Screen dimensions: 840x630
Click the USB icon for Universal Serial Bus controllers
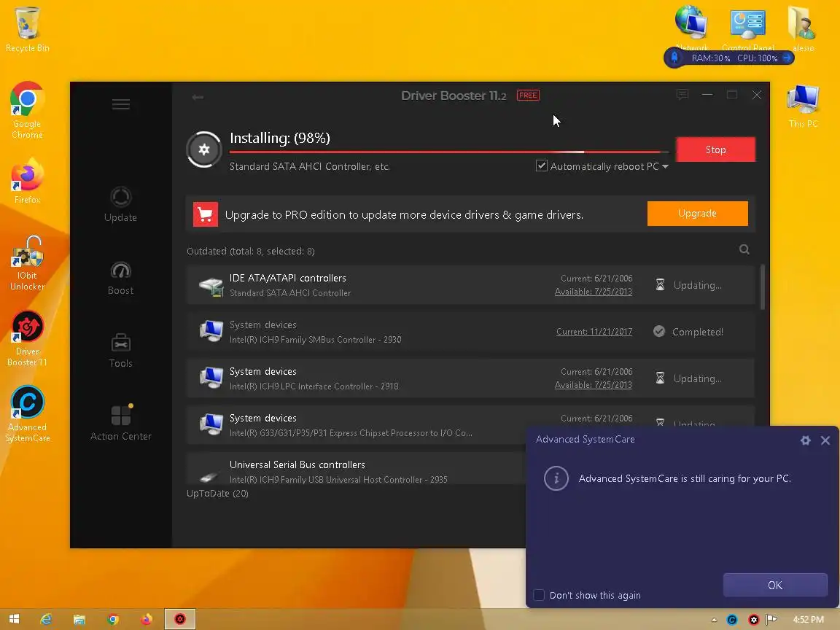[x=209, y=475]
